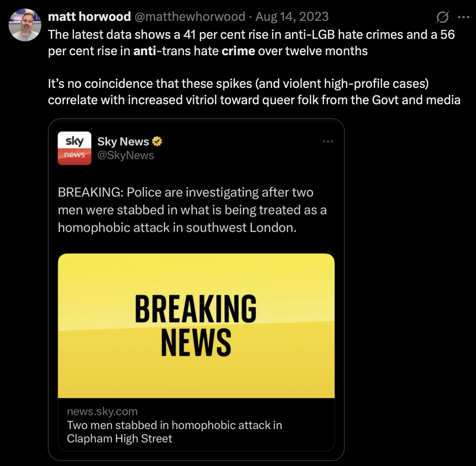Click the paragraph about vitriol toward queer folk
Image resolution: width=476 pixels, height=466 pixels.
254,92
